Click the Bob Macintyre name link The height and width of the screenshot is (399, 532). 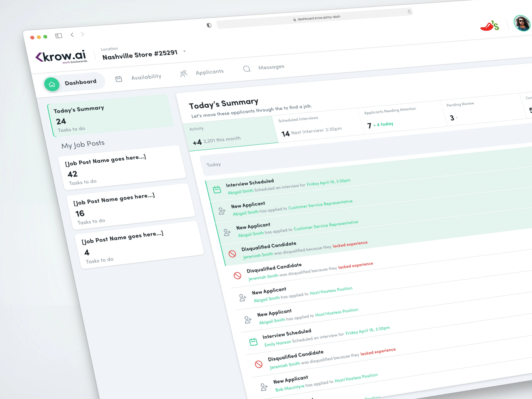click(290, 388)
